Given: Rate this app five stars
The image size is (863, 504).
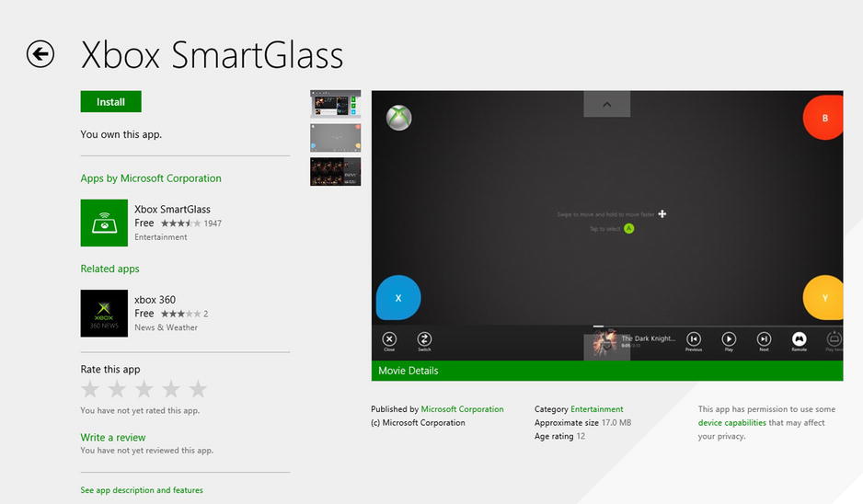Looking at the screenshot, I should [198, 389].
